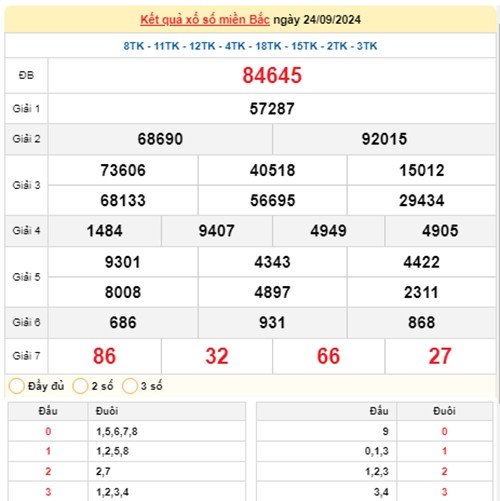Image resolution: width=500 pixels, height=501 pixels.
Task: Click the Giải 6 number 868
Action: 422,323
